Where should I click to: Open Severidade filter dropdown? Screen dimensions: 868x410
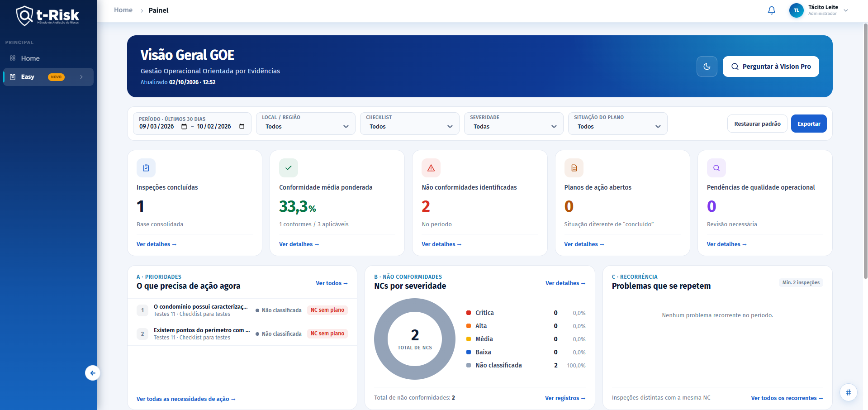514,124
